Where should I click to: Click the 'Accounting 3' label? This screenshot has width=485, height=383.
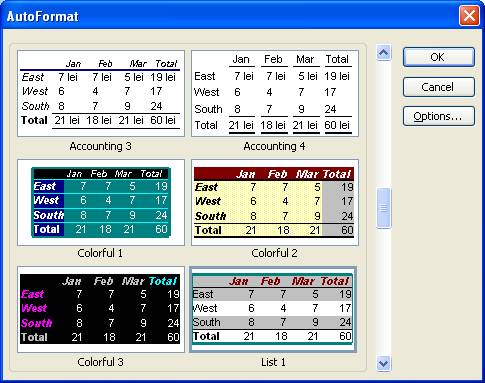(101, 146)
